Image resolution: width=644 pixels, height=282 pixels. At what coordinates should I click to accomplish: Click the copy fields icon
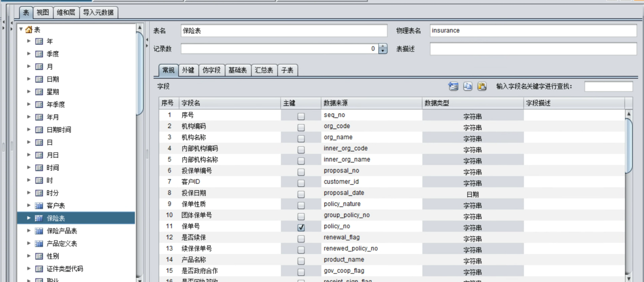468,86
